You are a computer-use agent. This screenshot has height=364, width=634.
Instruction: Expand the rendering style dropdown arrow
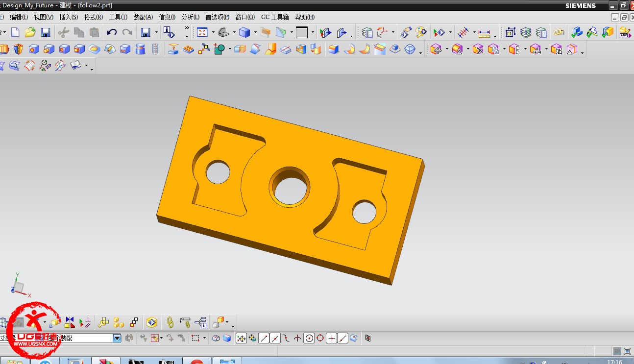pos(255,33)
